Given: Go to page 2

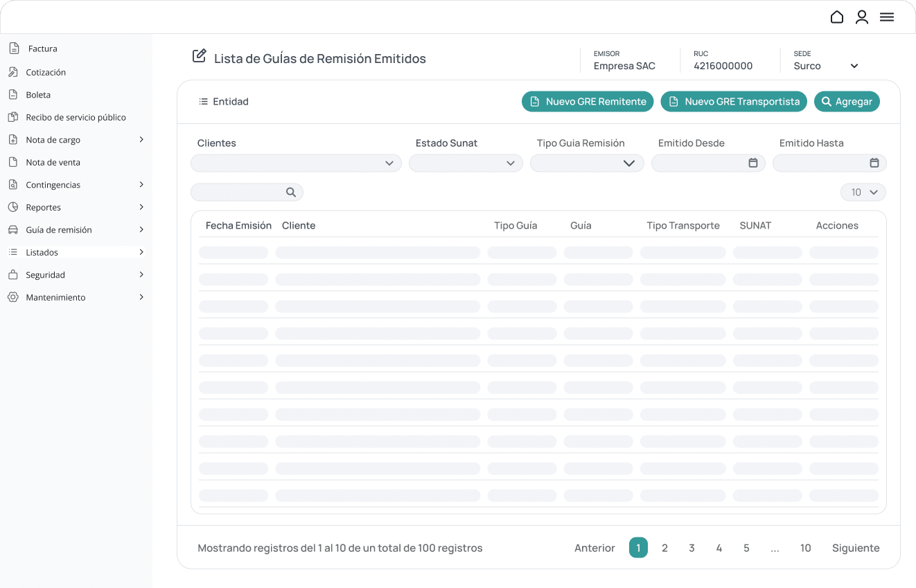Looking at the screenshot, I should coord(664,548).
